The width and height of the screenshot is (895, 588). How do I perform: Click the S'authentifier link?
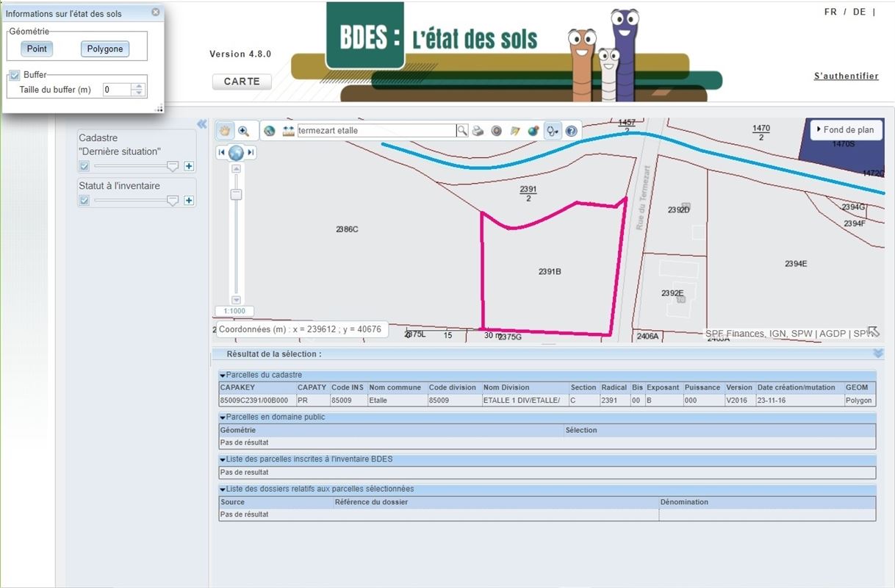[846, 76]
